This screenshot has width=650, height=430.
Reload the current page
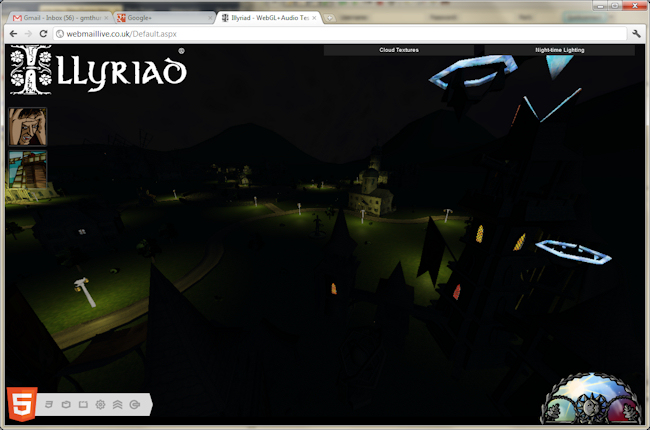43,34
